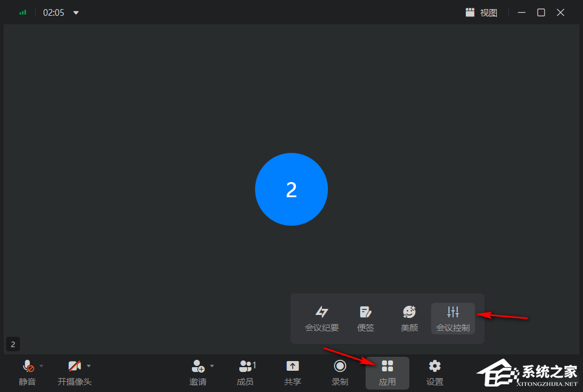Open 设置 settings gear

pos(435,373)
